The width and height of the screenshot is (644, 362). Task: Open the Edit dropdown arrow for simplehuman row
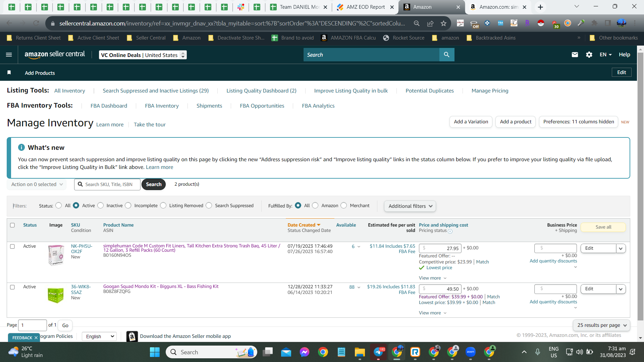click(621, 248)
